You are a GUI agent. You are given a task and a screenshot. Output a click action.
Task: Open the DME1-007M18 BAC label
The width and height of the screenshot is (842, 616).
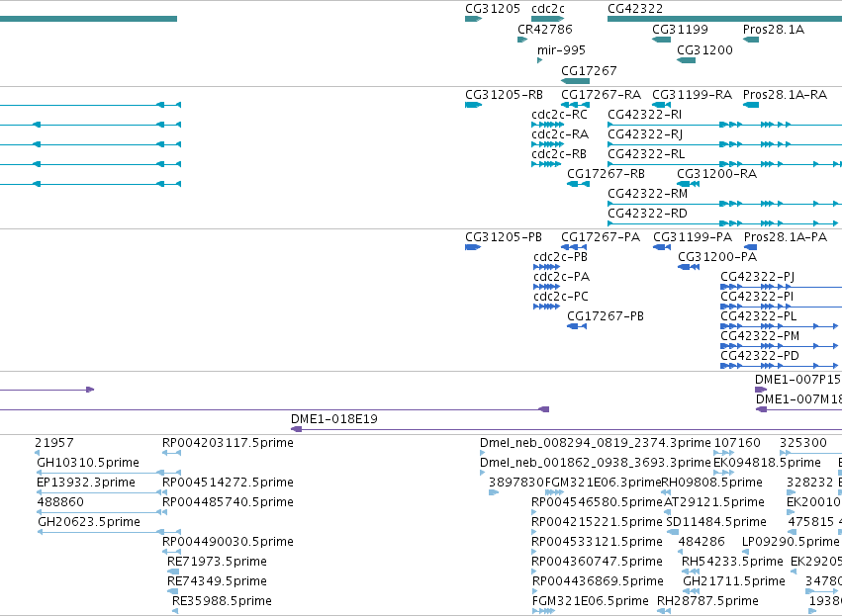click(x=798, y=399)
